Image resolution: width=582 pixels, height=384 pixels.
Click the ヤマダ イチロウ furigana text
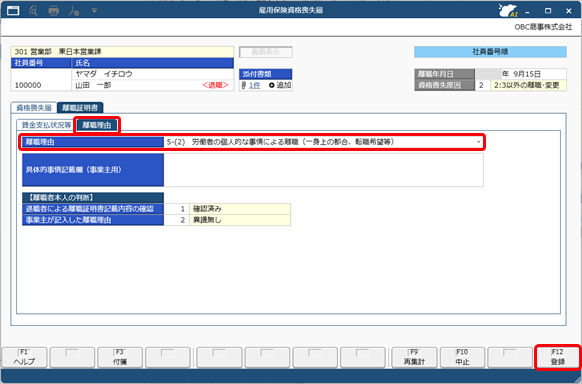point(104,74)
